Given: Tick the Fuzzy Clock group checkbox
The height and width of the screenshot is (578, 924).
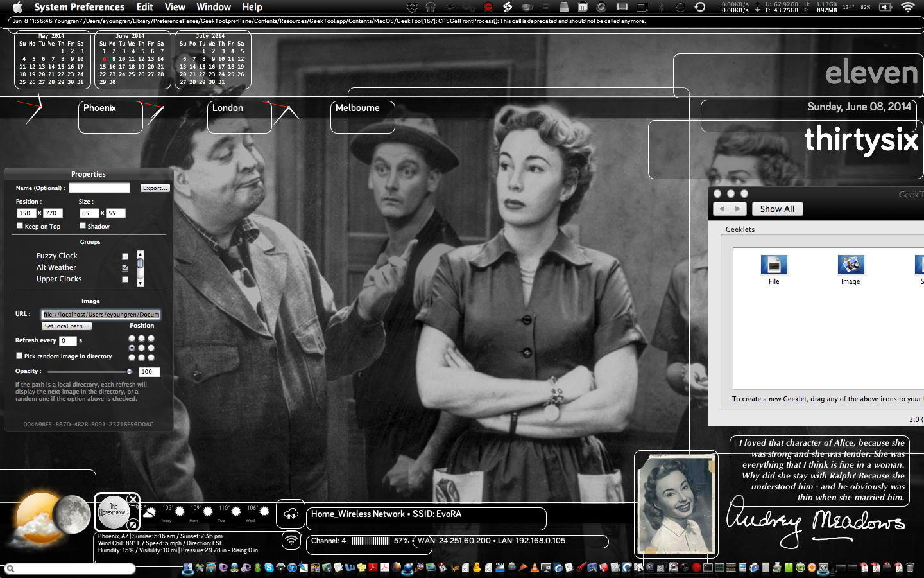Looking at the screenshot, I should (x=125, y=256).
